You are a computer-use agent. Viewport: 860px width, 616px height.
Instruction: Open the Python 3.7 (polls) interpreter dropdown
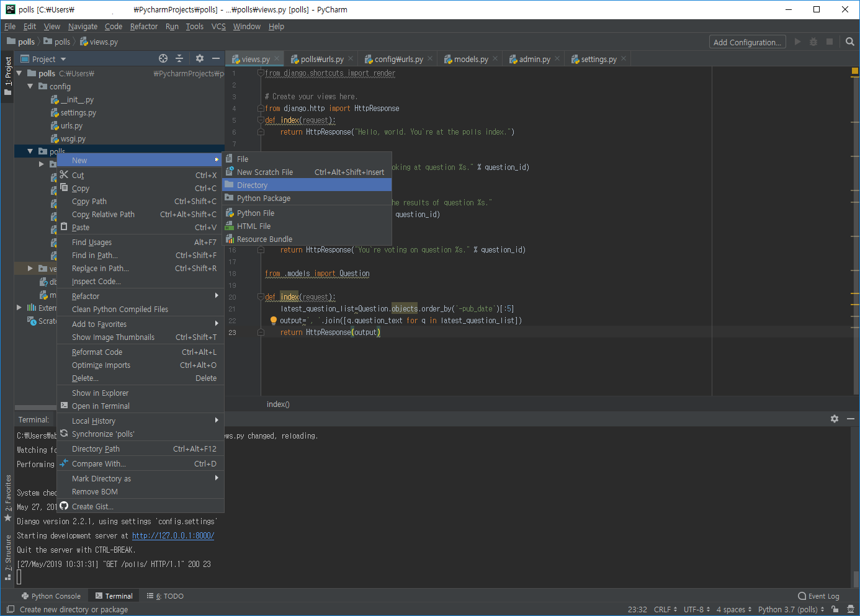tap(791, 609)
